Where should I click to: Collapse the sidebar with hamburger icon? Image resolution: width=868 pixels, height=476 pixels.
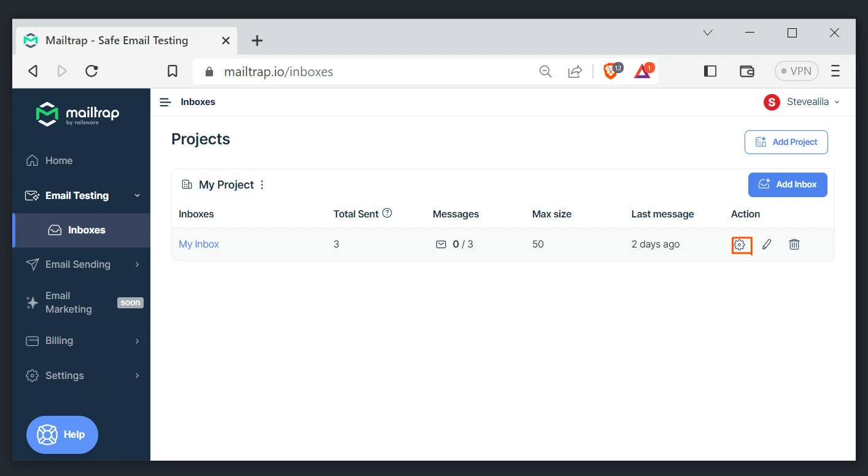(165, 102)
